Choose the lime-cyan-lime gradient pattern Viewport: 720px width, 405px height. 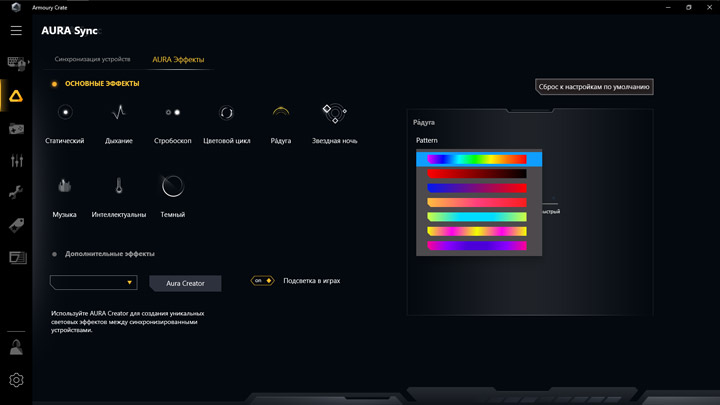(477, 217)
